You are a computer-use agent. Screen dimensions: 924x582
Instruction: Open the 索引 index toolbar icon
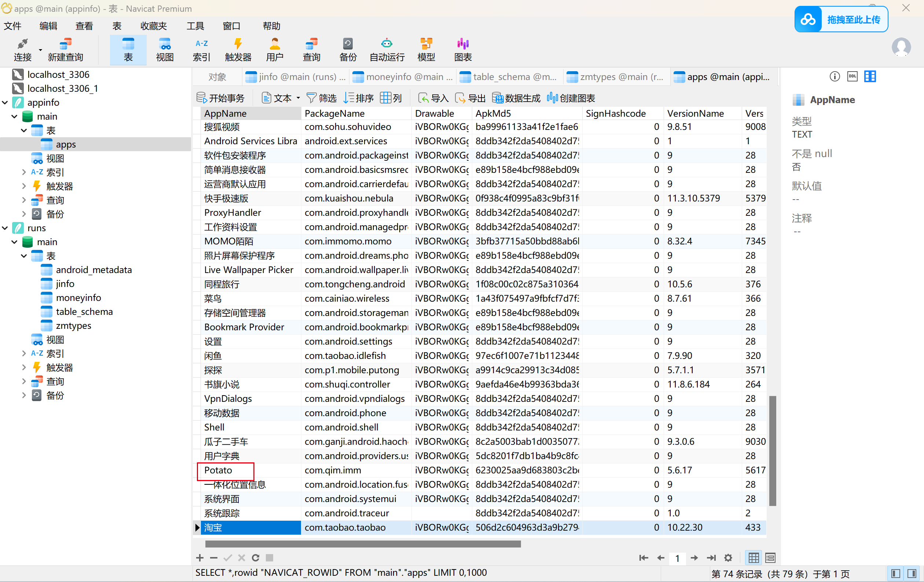point(201,50)
